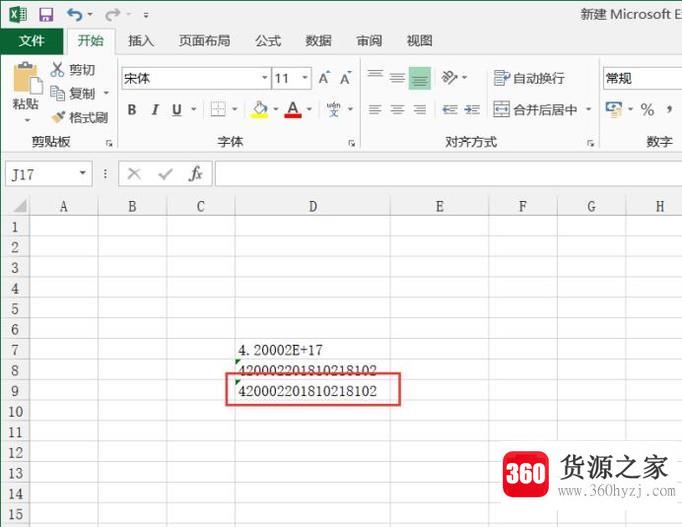
Task: Switch to the 数据 tab
Action: [318, 41]
